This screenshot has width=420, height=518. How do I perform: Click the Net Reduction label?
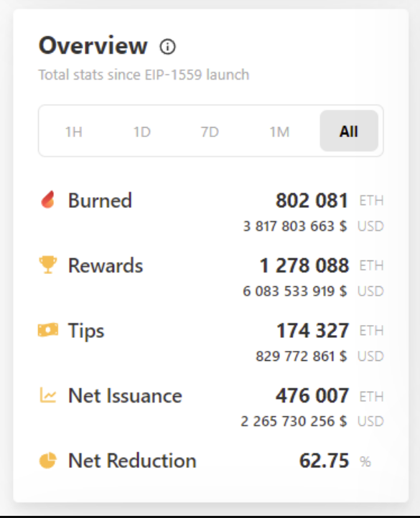click(132, 461)
